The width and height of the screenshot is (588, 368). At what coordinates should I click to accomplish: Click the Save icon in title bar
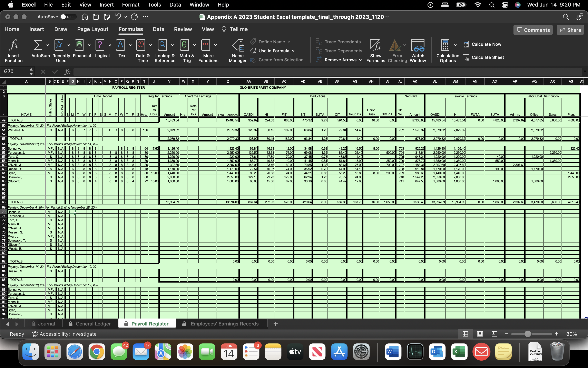click(96, 17)
